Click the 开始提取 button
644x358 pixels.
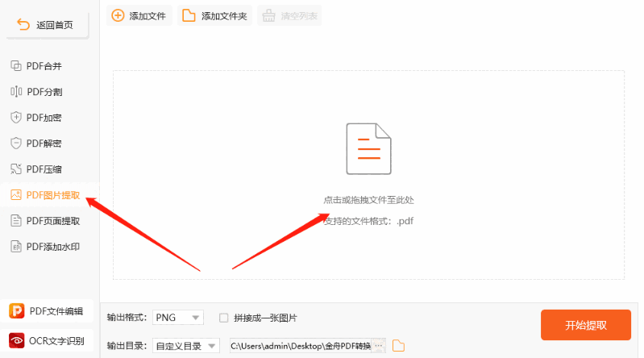(586, 325)
